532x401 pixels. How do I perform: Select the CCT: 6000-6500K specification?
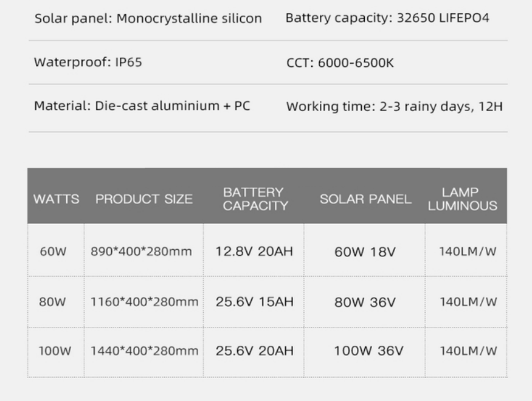(340, 63)
